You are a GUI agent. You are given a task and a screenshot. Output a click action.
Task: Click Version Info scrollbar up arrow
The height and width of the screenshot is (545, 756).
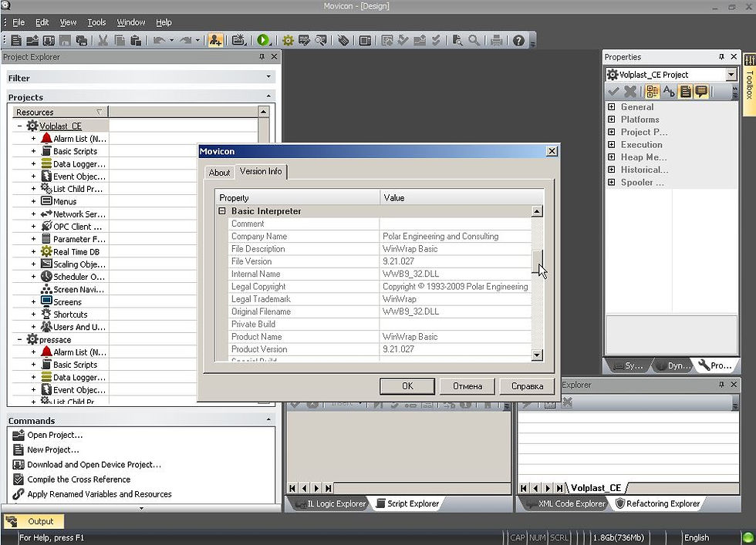(x=537, y=211)
